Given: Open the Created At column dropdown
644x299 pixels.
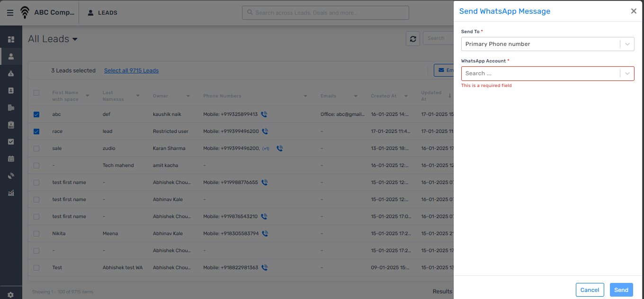Looking at the screenshot, I should click(x=406, y=96).
